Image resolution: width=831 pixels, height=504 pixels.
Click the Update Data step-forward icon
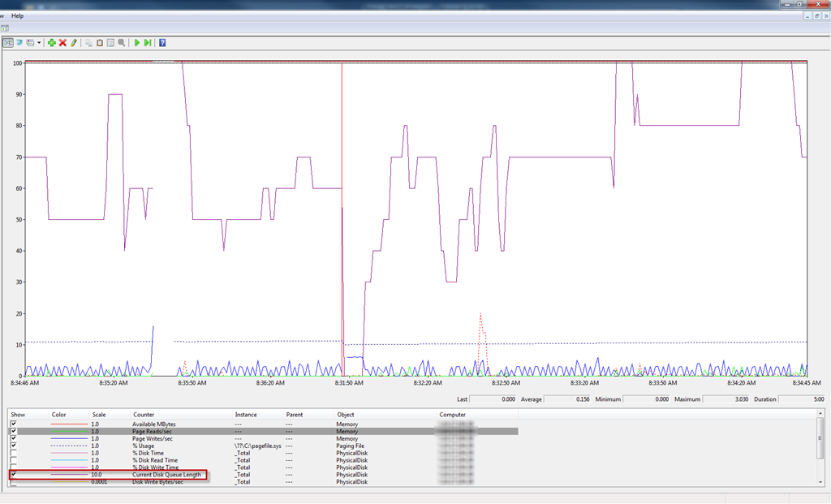(148, 42)
